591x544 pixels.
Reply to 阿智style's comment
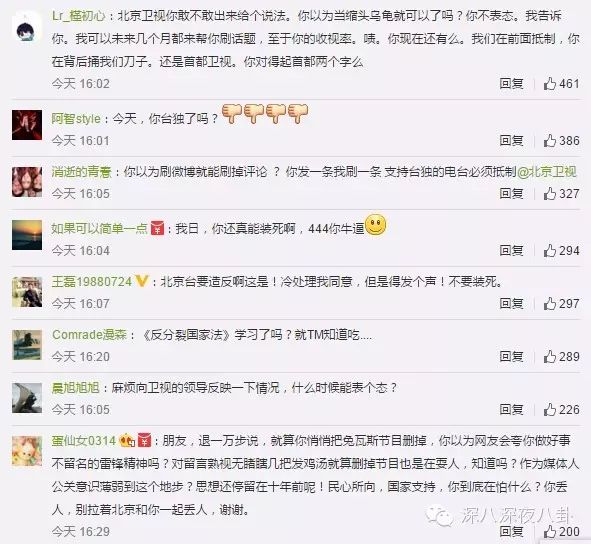pyautogui.click(x=511, y=141)
